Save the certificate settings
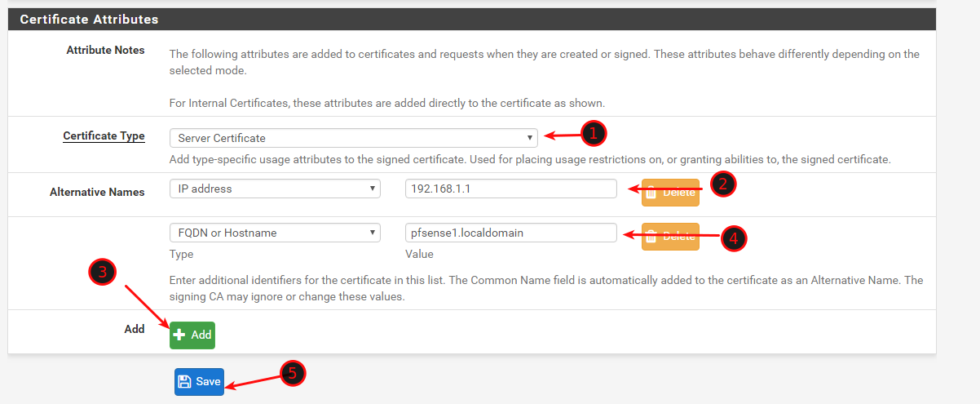This screenshot has height=404, width=980. (x=199, y=381)
